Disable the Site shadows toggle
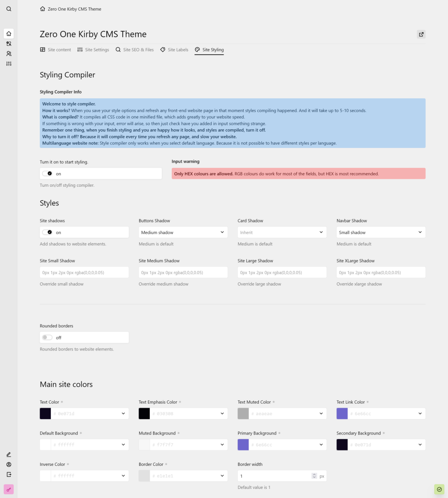Viewport: 448px width, 498px height. pos(48,232)
